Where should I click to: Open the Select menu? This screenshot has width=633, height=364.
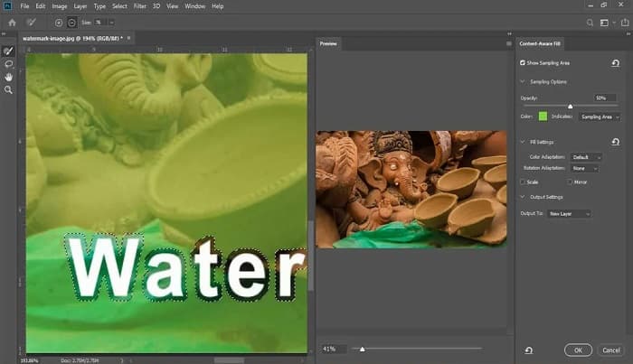119,6
